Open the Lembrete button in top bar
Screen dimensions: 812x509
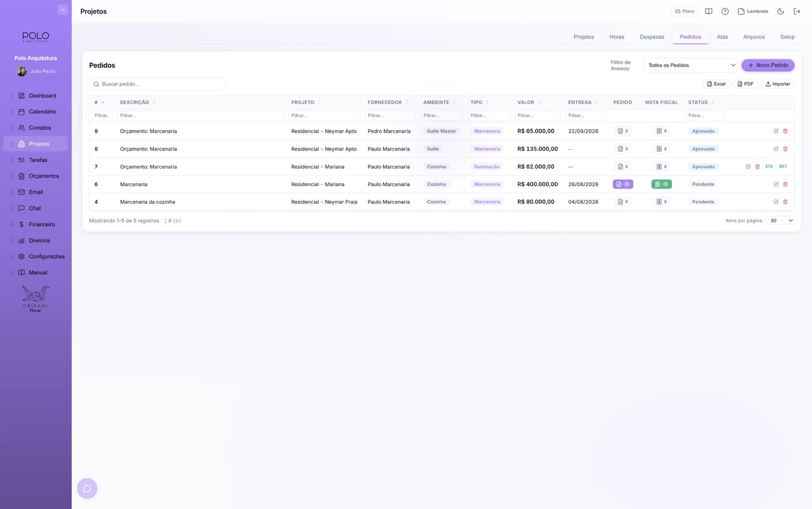tap(753, 12)
